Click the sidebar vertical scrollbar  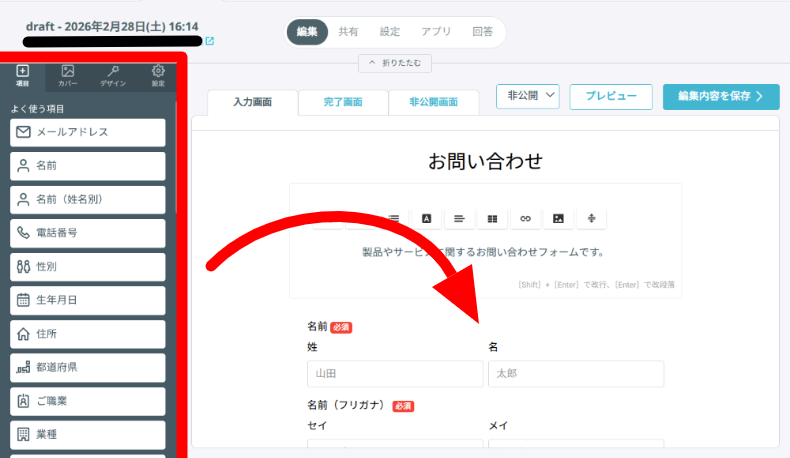[176, 158]
